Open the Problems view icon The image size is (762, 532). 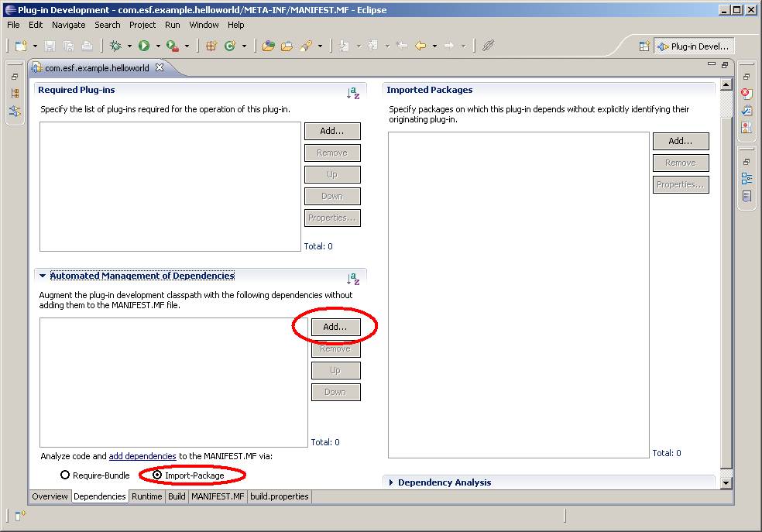coord(747,128)
